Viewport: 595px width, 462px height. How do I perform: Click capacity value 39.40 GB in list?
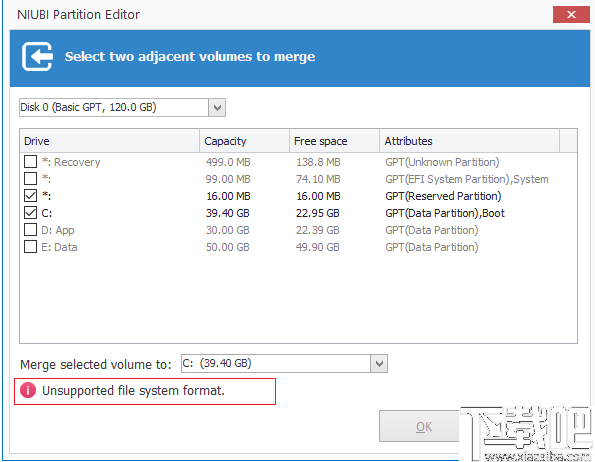pyautogui.click(x=228, y=213)
